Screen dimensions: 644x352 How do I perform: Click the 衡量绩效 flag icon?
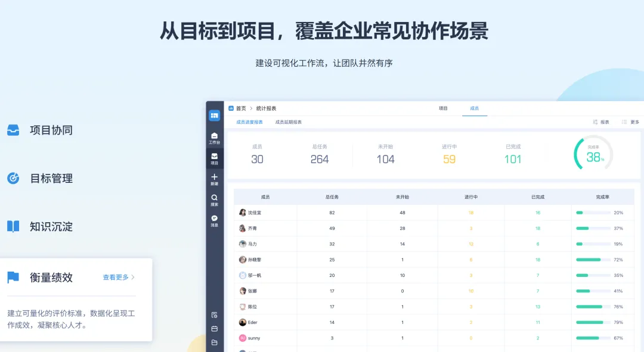13,278
